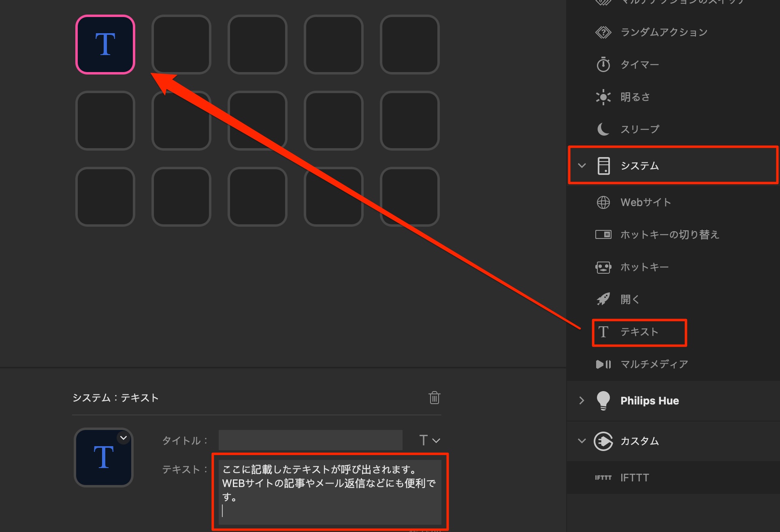Click the システム category title
The width and height of the screenshot is (780, 532).
(639, 166)
